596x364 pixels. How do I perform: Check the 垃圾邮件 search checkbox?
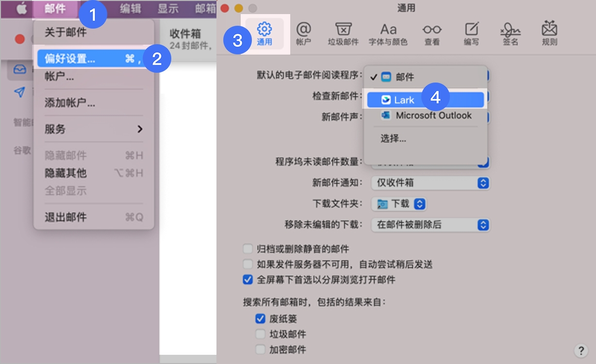[260, 334]
